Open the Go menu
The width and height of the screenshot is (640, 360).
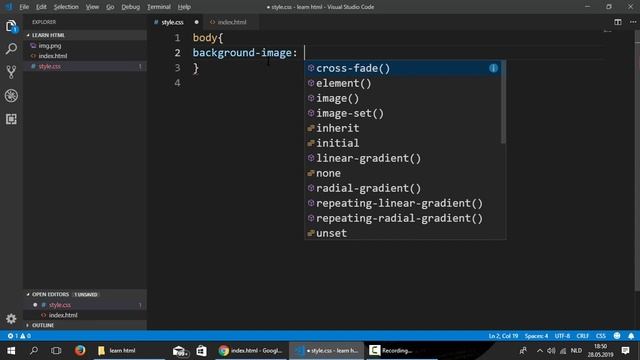click(x=110, y=7)
